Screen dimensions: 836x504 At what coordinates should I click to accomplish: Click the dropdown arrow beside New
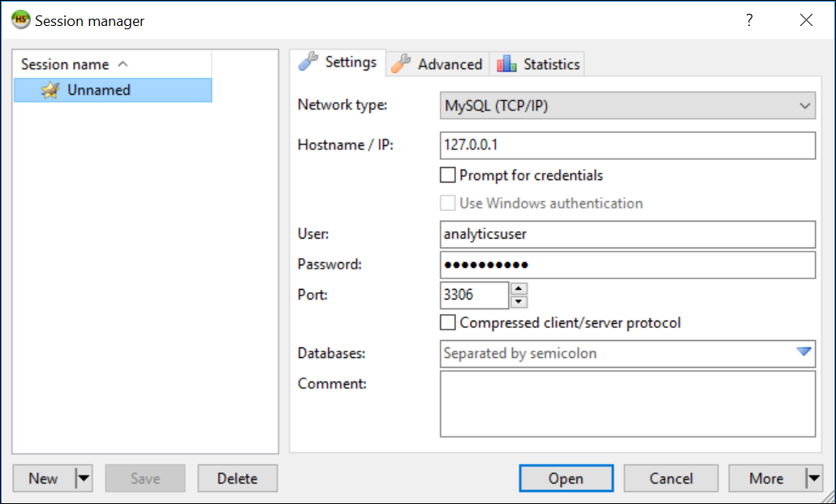(83, 478)
